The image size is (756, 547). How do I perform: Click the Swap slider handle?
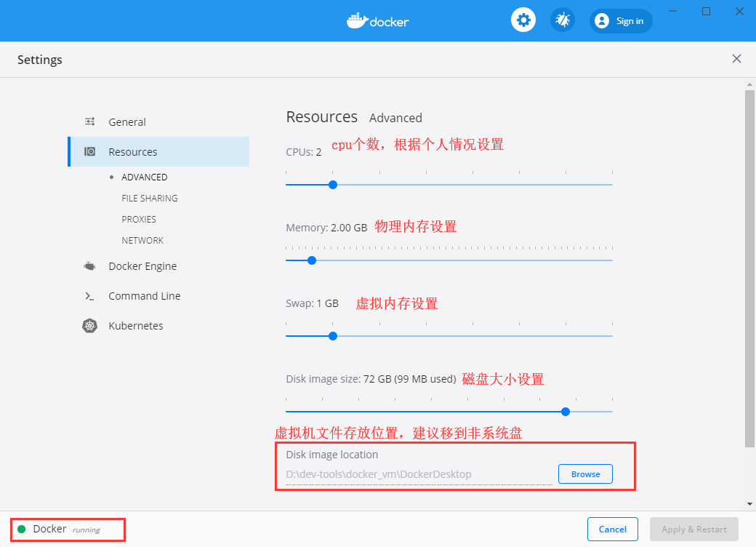pos(333,336)
